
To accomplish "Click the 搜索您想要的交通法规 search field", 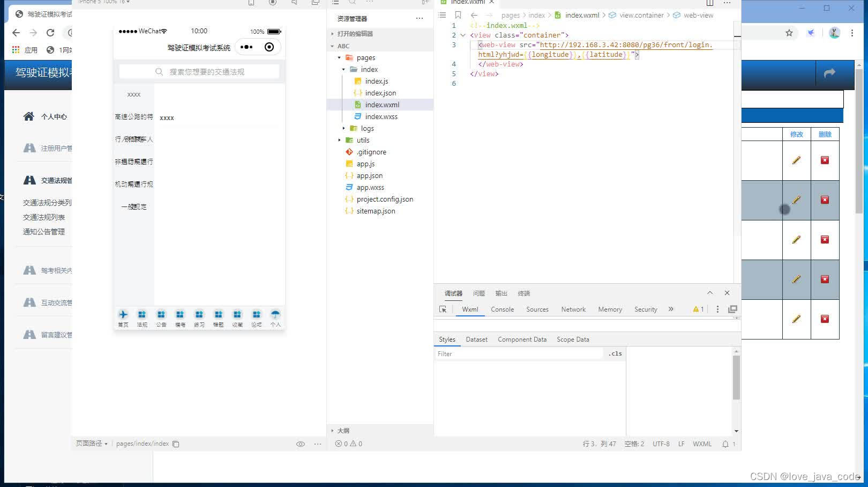I will tap(199, 72).
